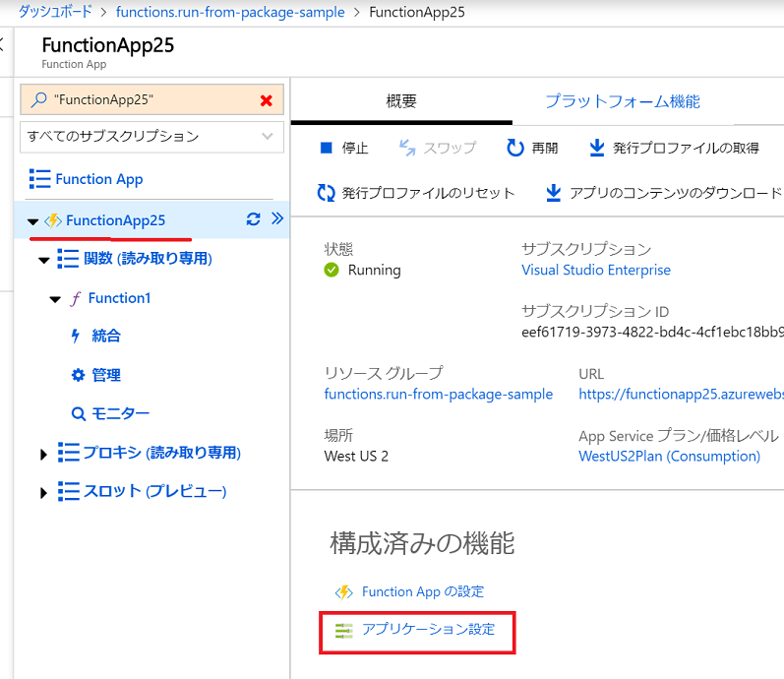Refresh FunctionApp25 using the refresh icon
Viewport: 784px width, 679px height.
pos(254,219)
